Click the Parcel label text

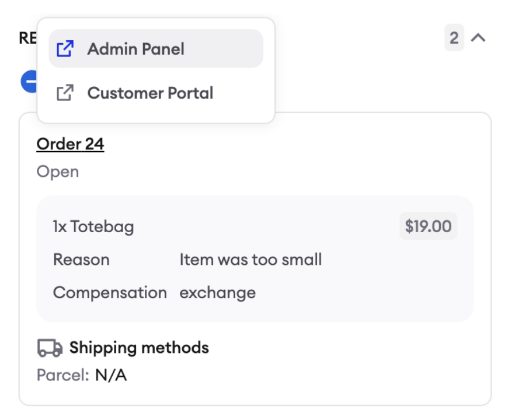tap(63, 375)
